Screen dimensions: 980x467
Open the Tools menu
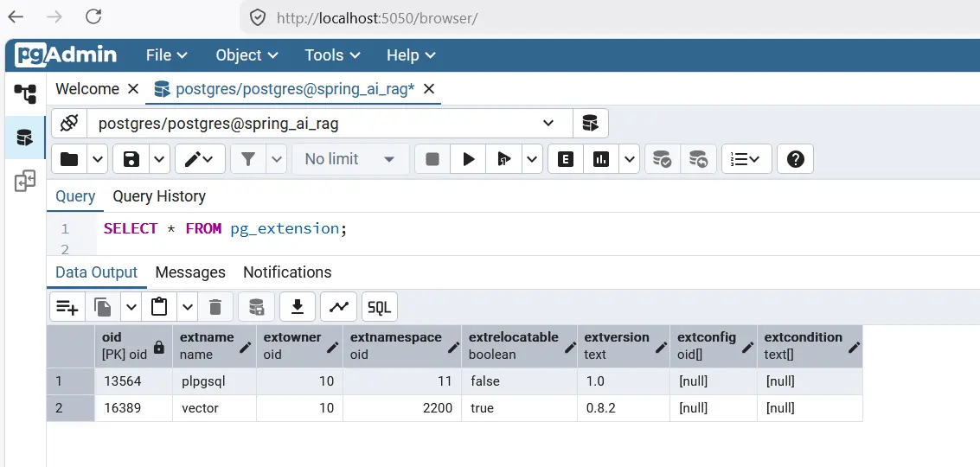tap(332, 55)
